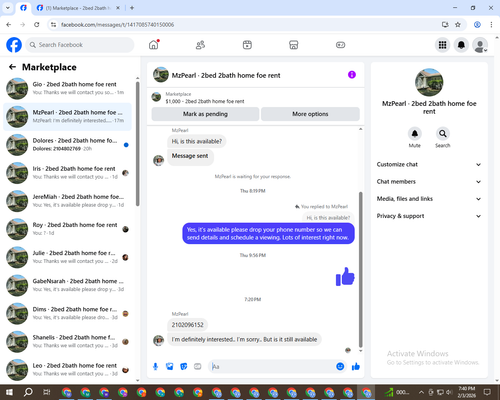Show hidden system tray icons arrow
Screen dimensions: 500x400
click(x=421, y=392)
